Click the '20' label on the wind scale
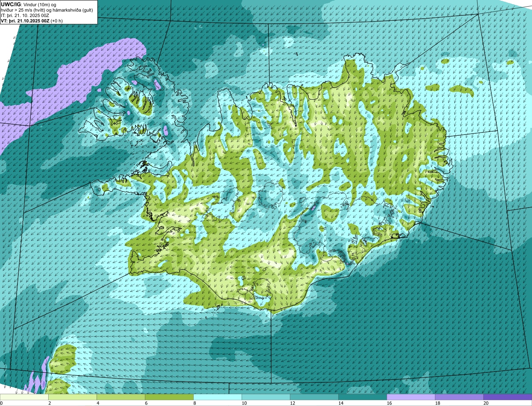 click(486, 403)
